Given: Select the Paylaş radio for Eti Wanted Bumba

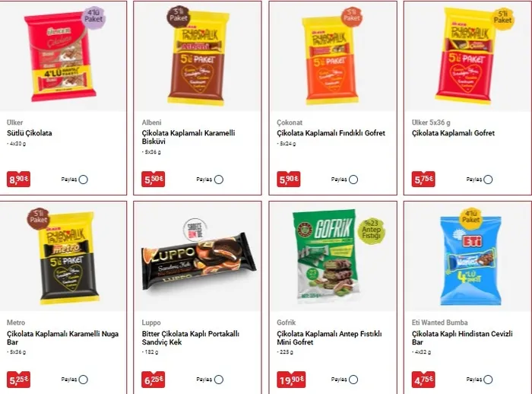Looking at the screenshot, I should click(x=488, y=380).
